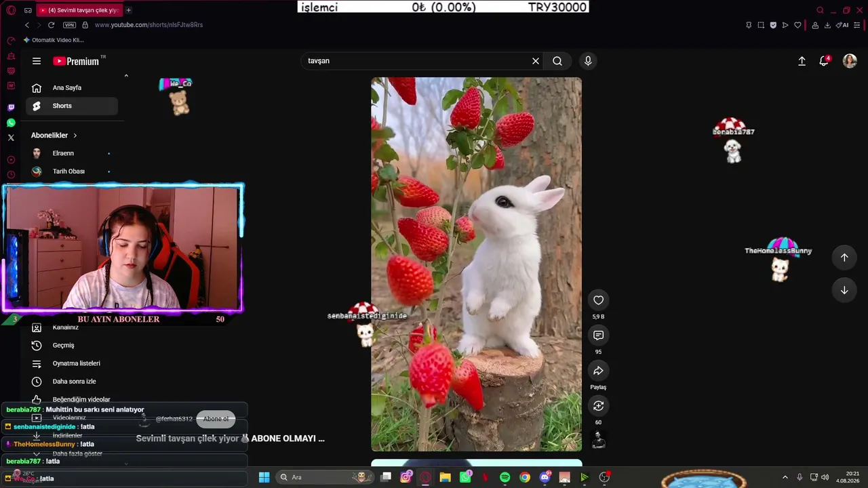The width and height of the screenshot is (868, 488).
Task: Open Otomatik Video Kli... bookmark
Action: (x=54, y=40)
